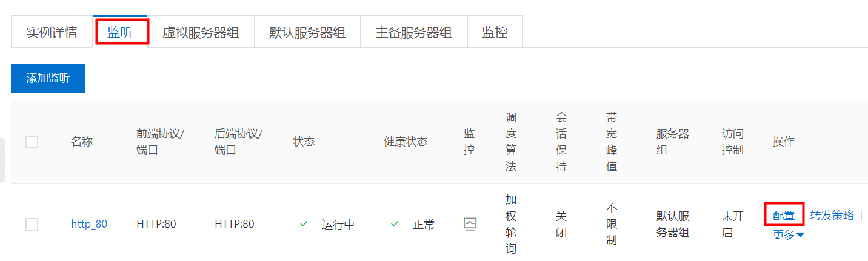Click the 名称 column header

[x=82, y=142]
